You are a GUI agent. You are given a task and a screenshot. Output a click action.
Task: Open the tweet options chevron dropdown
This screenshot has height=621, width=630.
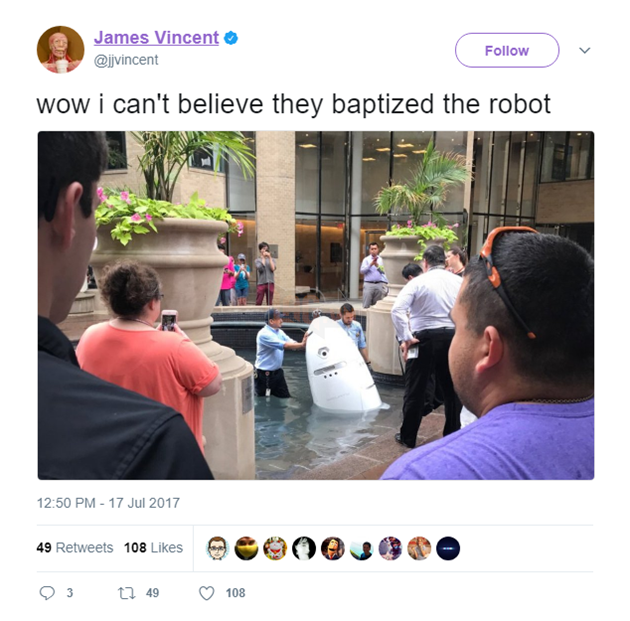pos(585,51)
